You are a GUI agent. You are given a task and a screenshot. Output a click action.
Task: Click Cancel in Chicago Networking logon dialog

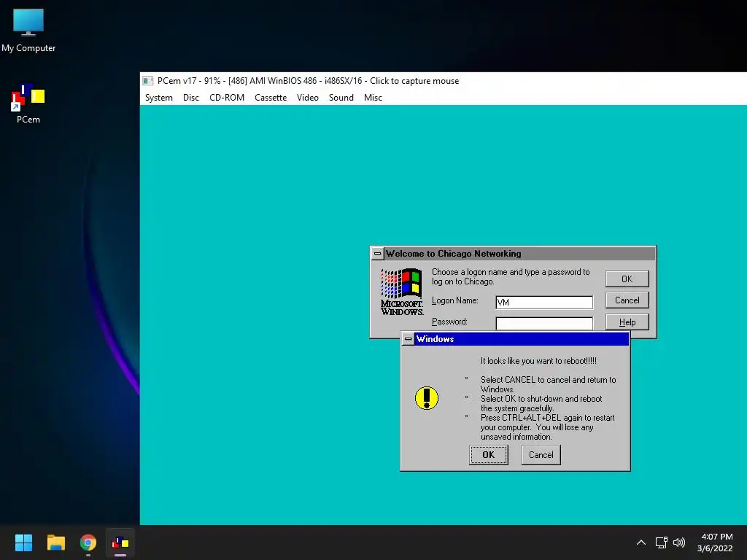pos(627,300)
